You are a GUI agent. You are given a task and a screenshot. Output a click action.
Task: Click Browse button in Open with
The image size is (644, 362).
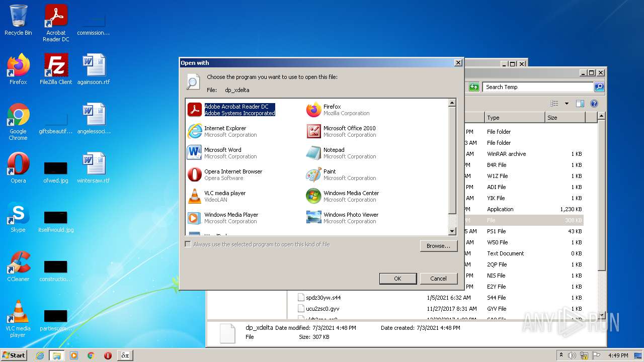pyautogui.click(x=438, y=246)
